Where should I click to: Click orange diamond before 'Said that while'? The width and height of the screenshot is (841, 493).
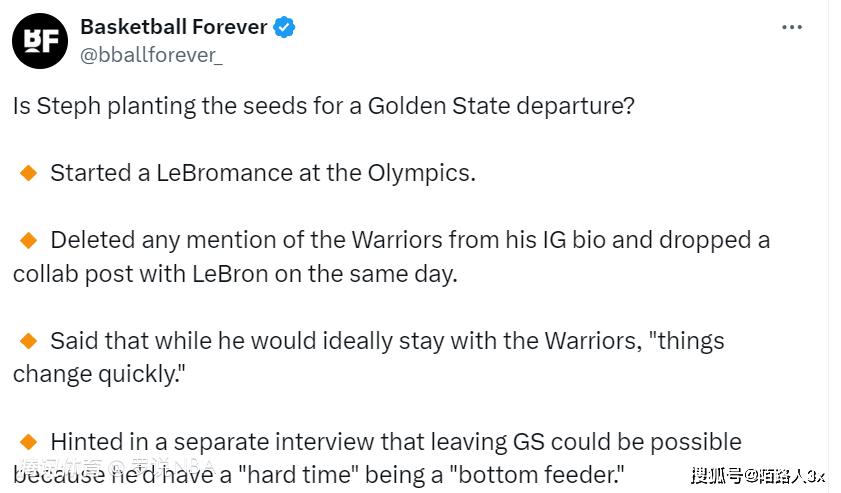(x=28, y=341)
